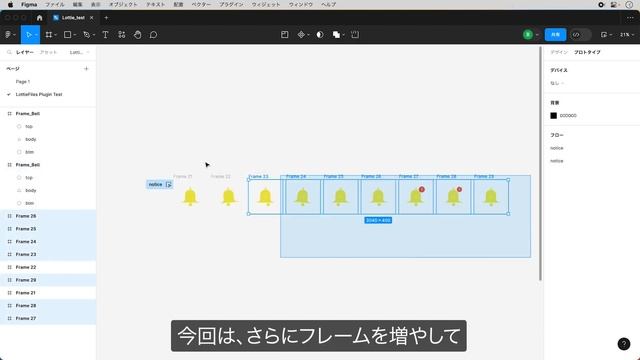Expand Move tool options arrow
Viewport: 640px width, 360px height.
36,35
